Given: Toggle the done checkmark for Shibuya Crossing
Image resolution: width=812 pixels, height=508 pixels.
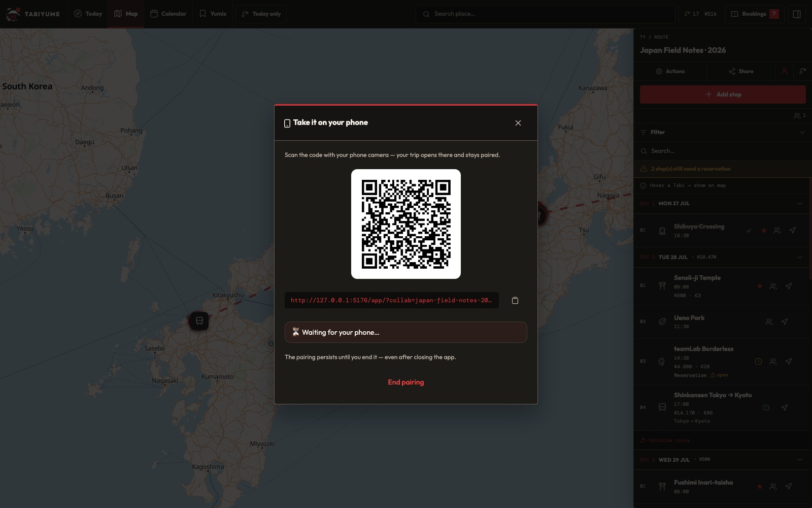Looking at the screenshot, I should click(749, 231).
